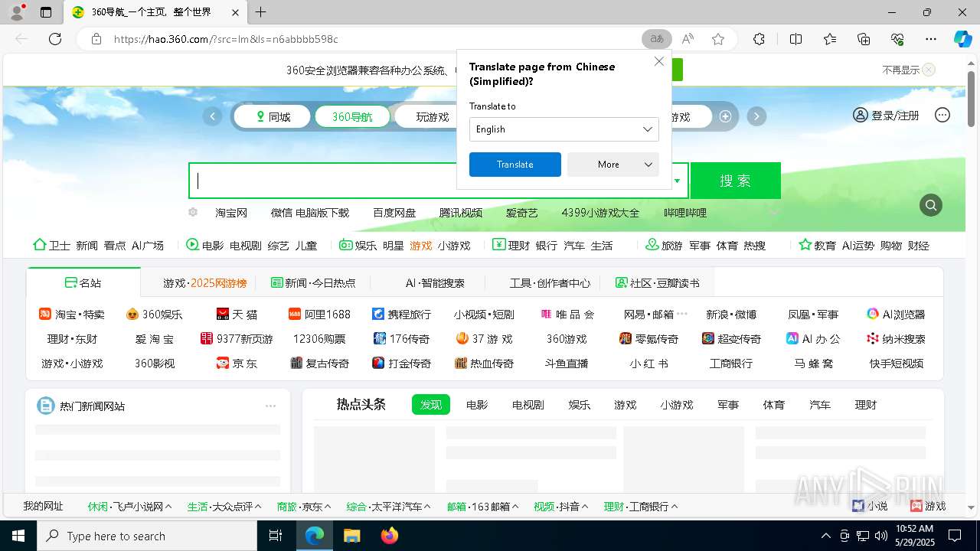The height and width of the screenshot is (551, 980).
Task: Select the 发现 news category
Action: point(431,405)
